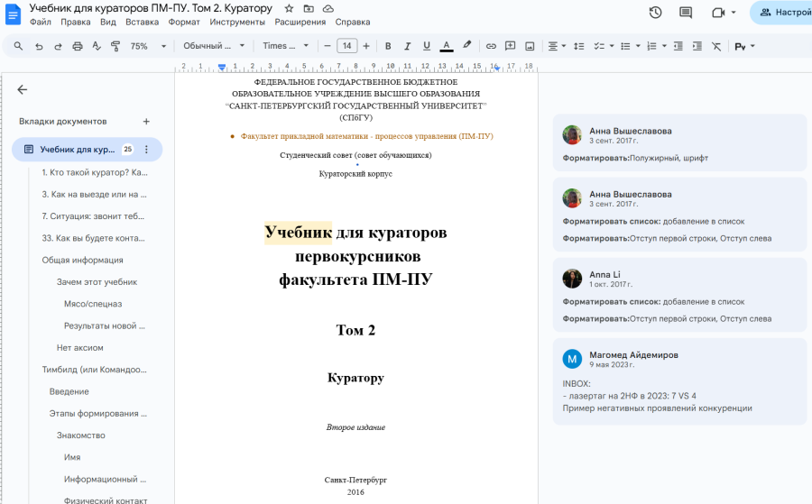
Task: Open Anna Li's formatting suggestion
Action: tap(679, 295)
